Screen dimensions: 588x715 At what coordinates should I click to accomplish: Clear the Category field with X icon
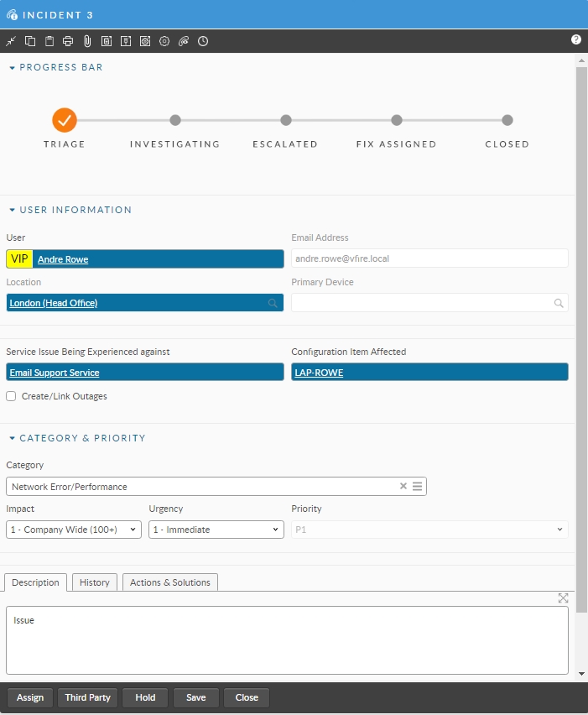point(403,486)
